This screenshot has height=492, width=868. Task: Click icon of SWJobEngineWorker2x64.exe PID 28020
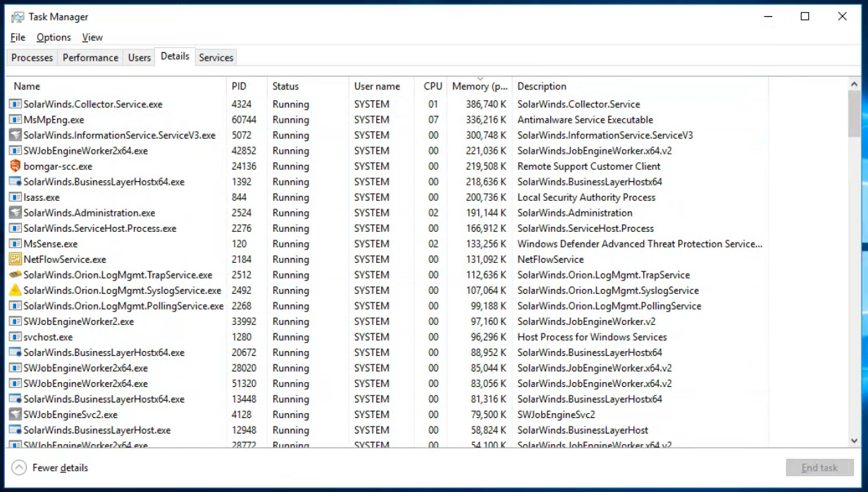15,368
